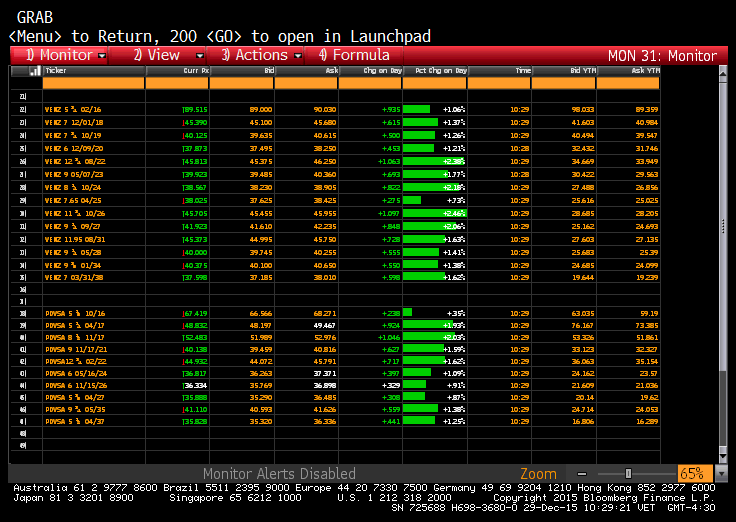Screen dimensions: 736x522
Task: Select the VENZ 7.65 04/25 ticker
Action: (x=73, y=200)
